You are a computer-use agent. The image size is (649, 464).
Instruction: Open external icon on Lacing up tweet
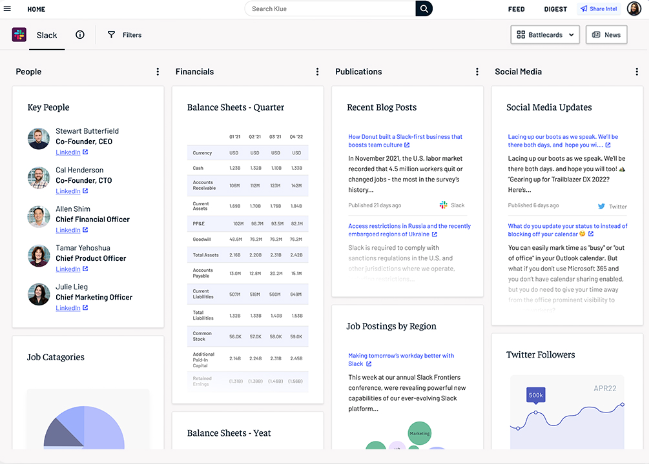click(608, 145)
